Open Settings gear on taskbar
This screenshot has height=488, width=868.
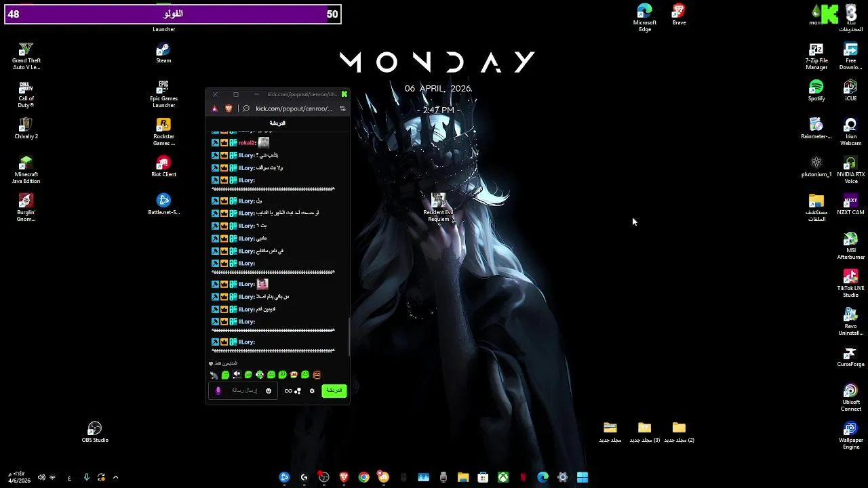[x=562, y=478]
